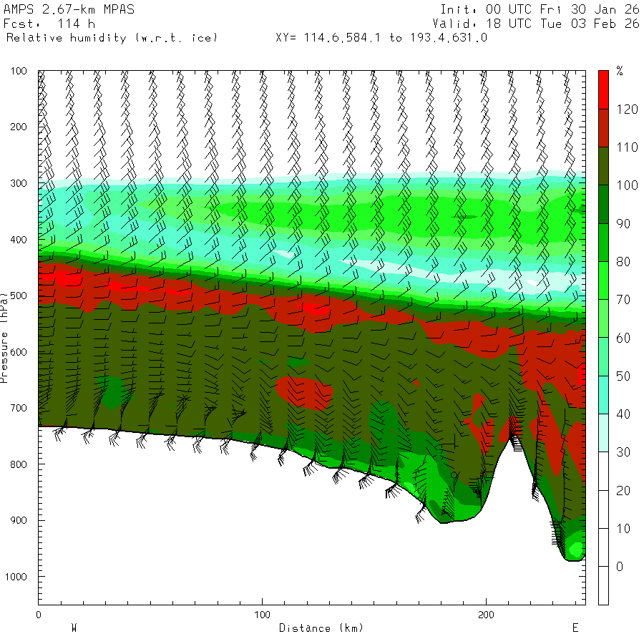The image size is (644, 644).
Task: Click the 'Fcst: 114 h' forecast hour label
Action: [49, 24]
